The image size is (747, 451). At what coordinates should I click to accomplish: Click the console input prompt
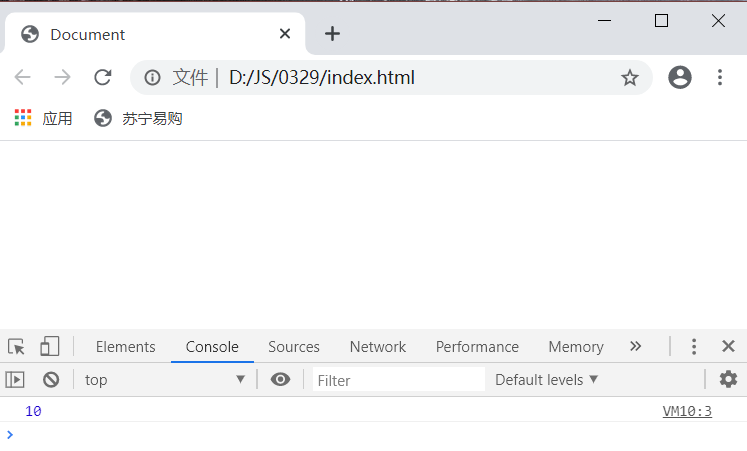tap(374, 434)
